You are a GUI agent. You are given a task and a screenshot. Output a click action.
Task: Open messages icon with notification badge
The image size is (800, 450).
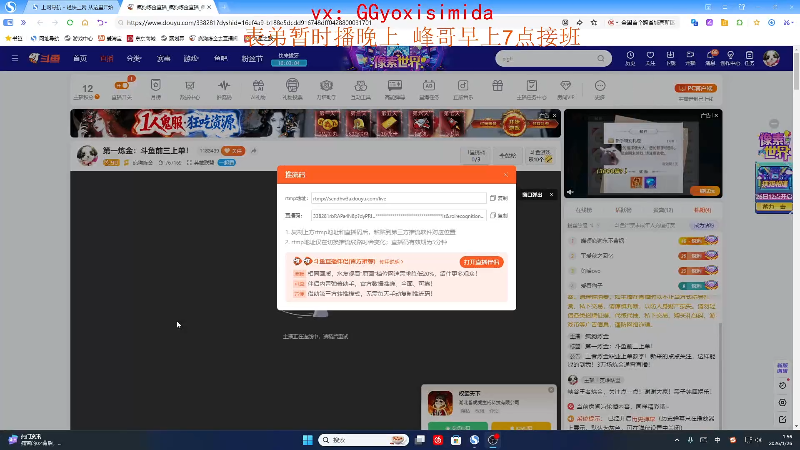[710, 58]
